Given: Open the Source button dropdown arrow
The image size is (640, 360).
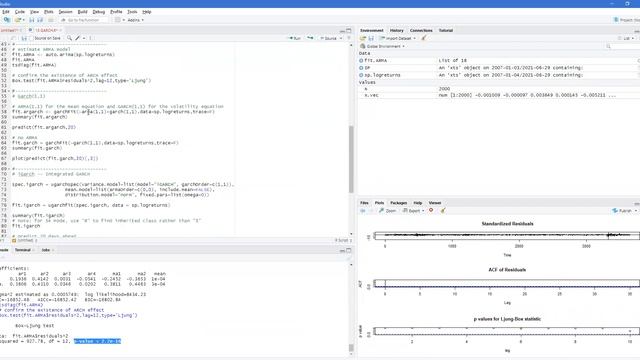Looking at the screenshot, I should 341,38.
